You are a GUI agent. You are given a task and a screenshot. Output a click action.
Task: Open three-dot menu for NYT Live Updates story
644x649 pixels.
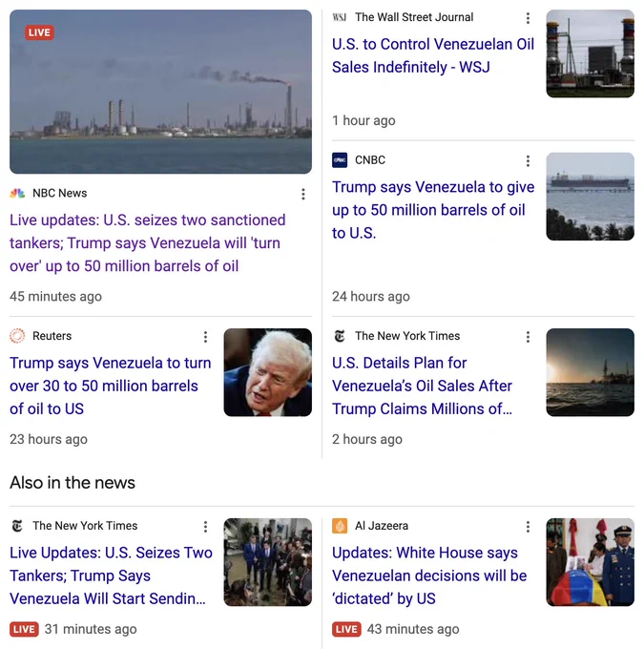tap(205, 527)
